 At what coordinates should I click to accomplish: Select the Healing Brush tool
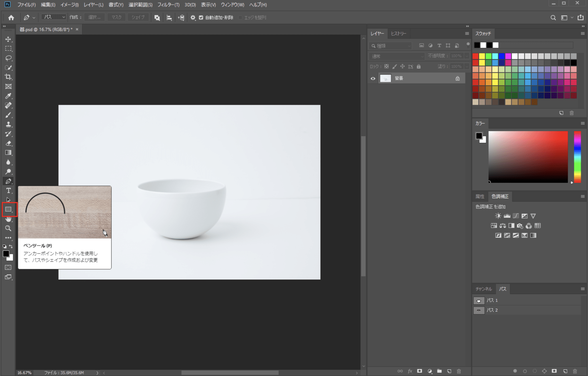(8, 105)
